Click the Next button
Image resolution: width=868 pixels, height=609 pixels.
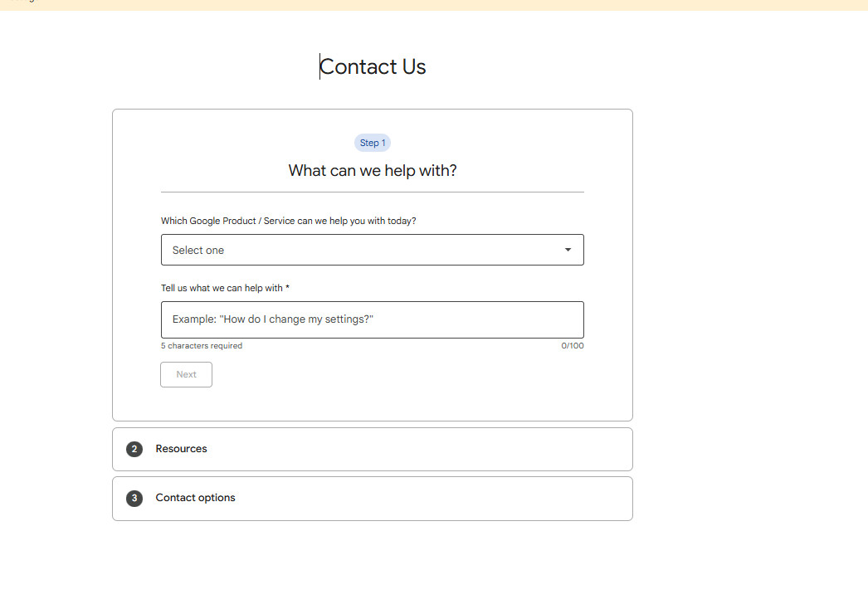[186, 374]
